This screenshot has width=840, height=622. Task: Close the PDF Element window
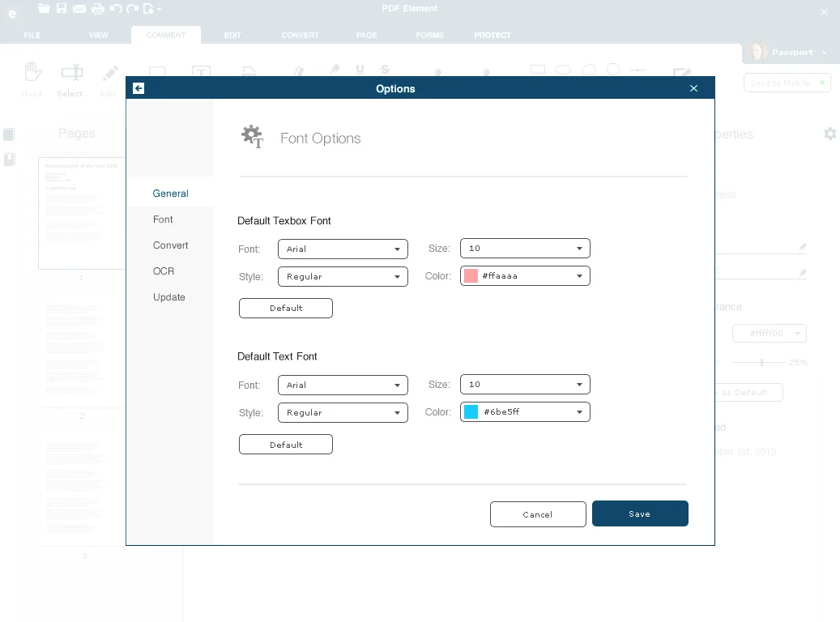[x=824, y=12]
